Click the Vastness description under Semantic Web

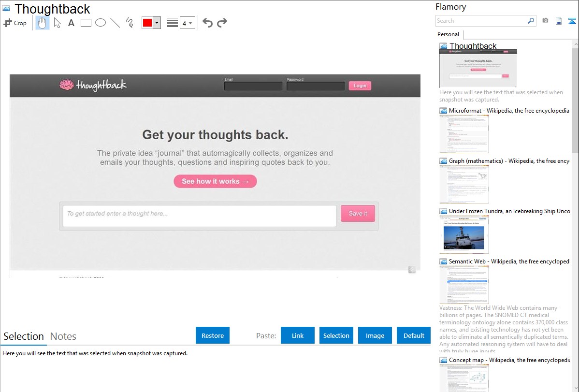pos(504,329)
